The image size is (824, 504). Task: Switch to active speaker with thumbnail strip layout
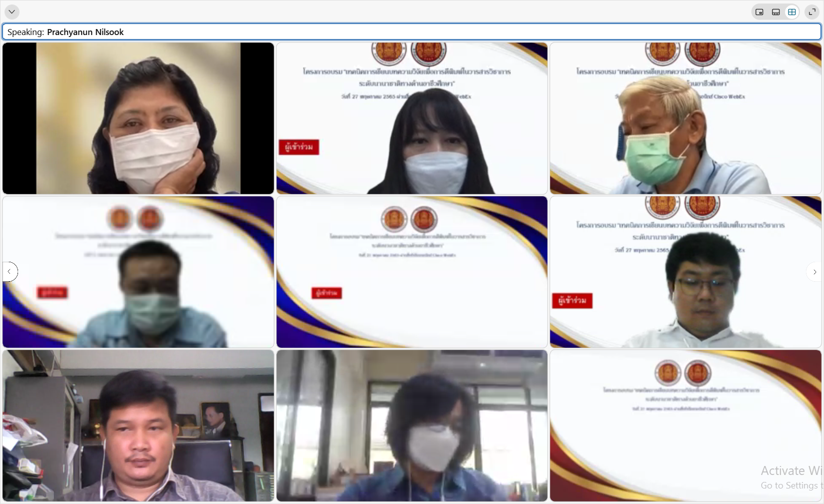776,12
